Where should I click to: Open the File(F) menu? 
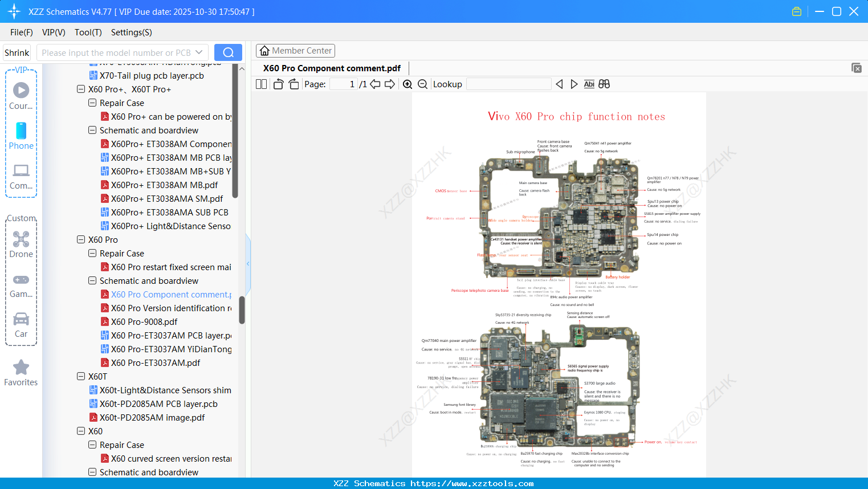[x=22, y=32]
